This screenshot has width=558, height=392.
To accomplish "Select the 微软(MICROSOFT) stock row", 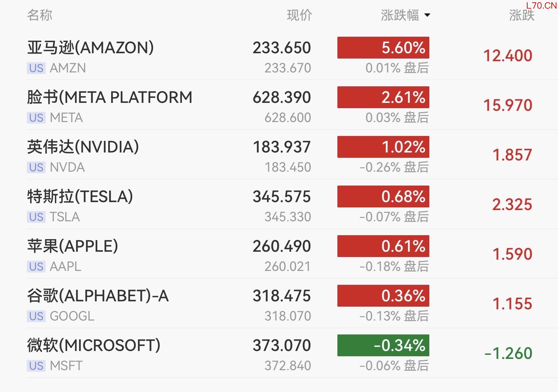I will (94, 346).
